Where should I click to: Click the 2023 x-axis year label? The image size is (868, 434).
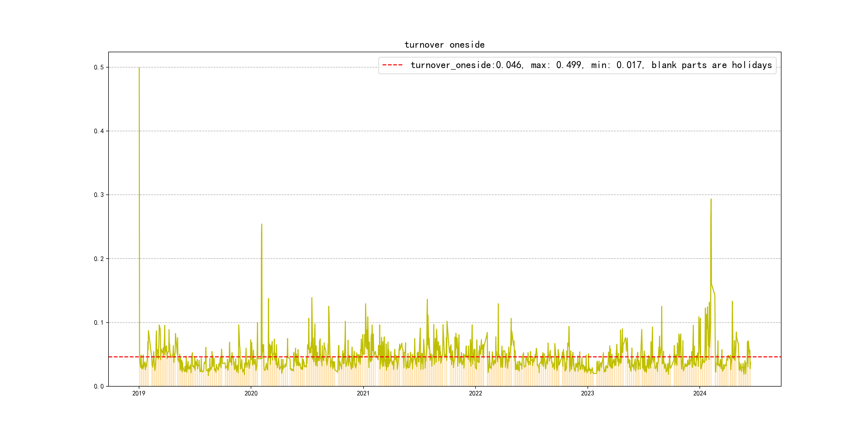(x=588, y=393)
